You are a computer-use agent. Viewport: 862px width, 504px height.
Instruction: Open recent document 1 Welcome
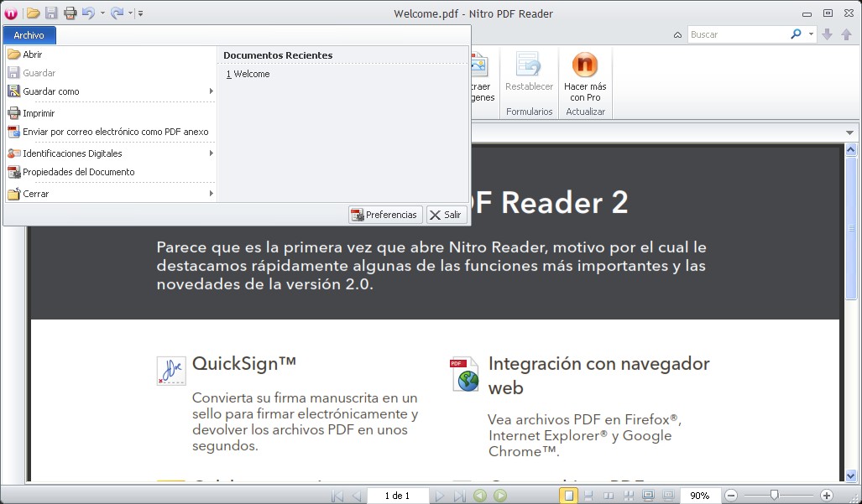tap(248, 74)
